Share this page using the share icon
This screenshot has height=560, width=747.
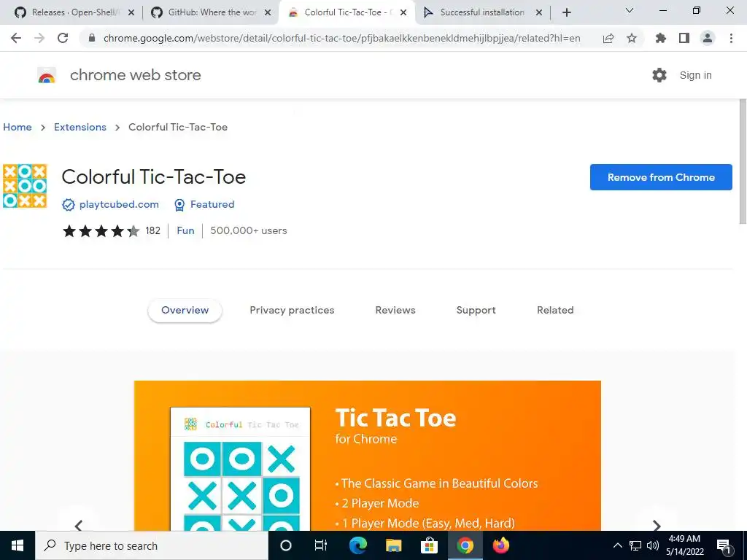[608, 38]
